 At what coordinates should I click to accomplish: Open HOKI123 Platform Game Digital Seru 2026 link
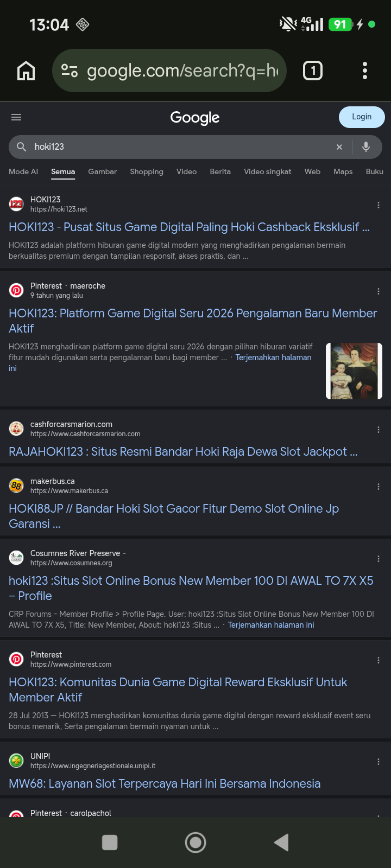[x=193, y=321]
